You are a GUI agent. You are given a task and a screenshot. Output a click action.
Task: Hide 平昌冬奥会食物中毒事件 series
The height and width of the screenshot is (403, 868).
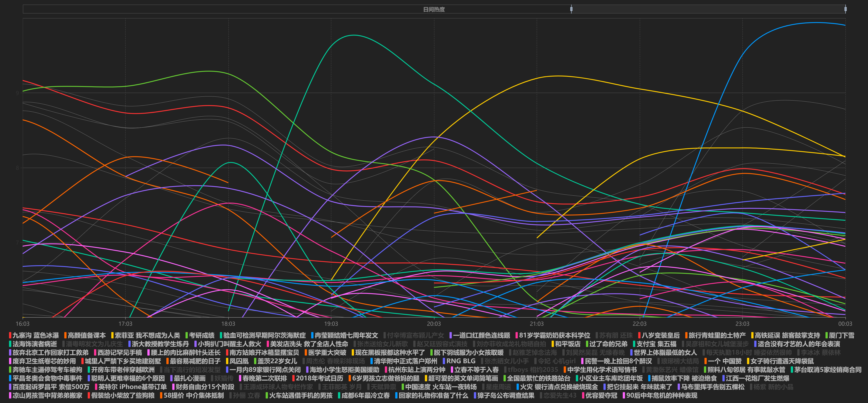(x=45, y=378)
